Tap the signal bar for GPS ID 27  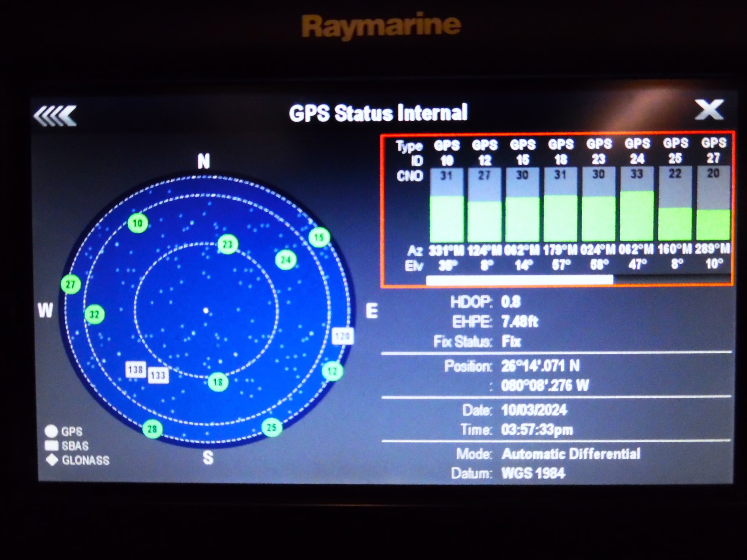713,203
